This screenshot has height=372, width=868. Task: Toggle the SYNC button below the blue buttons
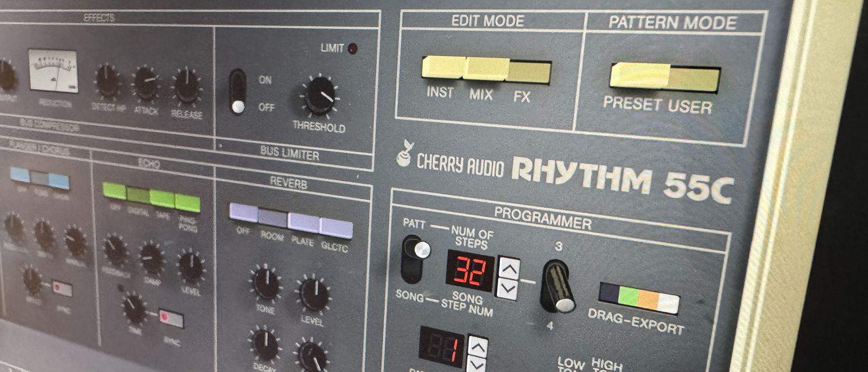62,288
